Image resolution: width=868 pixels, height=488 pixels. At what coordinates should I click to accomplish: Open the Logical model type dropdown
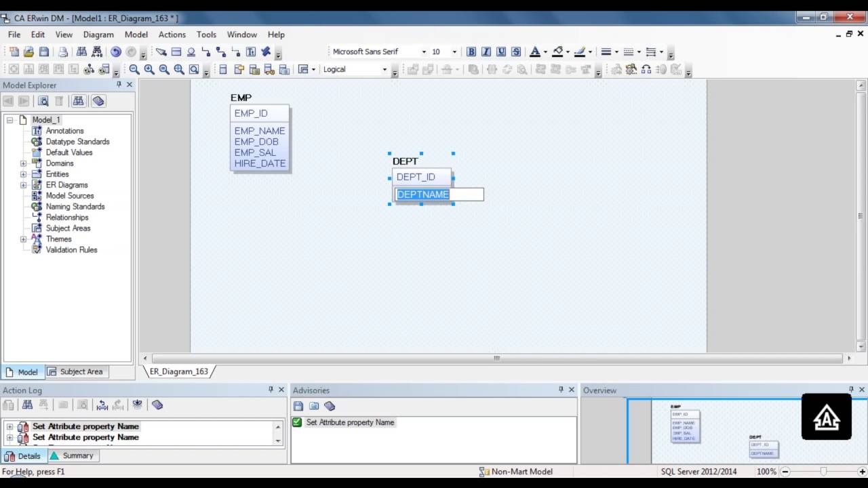pos(384,69)
